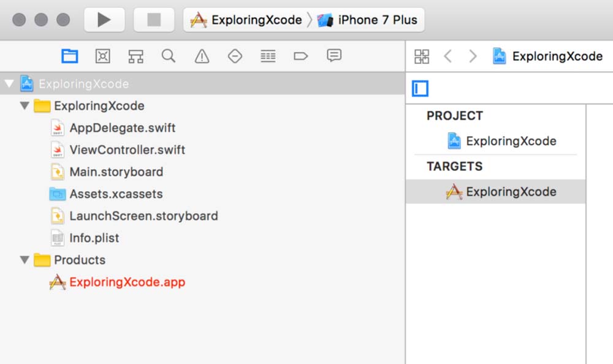Image resolution: width=613 pixels, height=364 pixels.
Task: Open the Report navigator
Action: click(334, 56)
